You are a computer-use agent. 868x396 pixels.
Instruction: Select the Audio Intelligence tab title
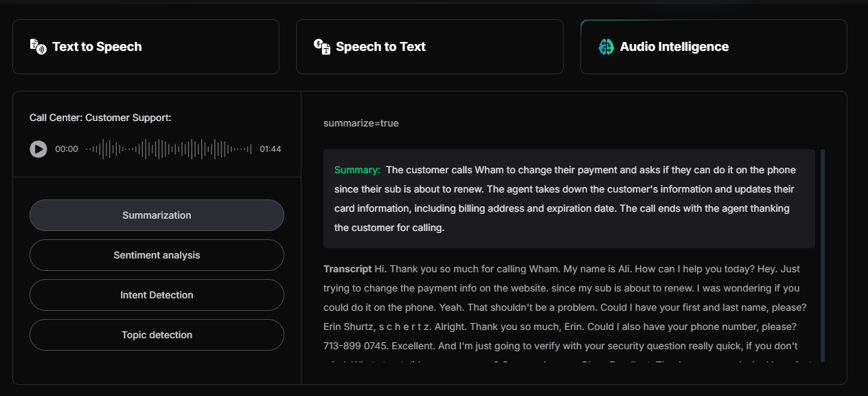674,47
